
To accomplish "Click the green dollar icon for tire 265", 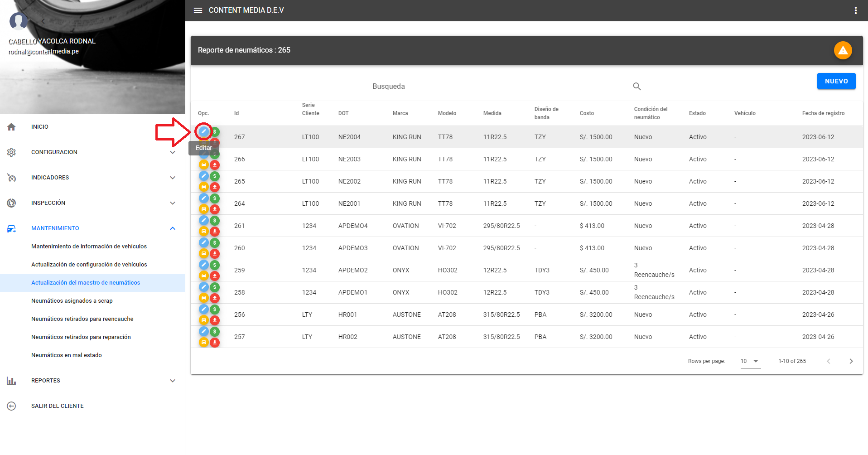I will point(215,176).
